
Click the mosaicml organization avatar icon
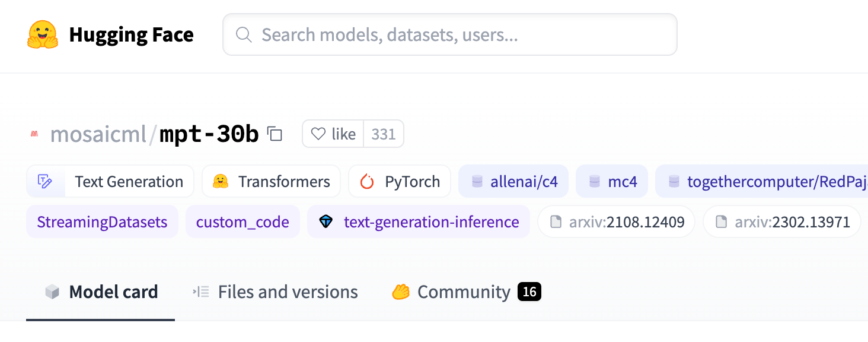point(34,135)
